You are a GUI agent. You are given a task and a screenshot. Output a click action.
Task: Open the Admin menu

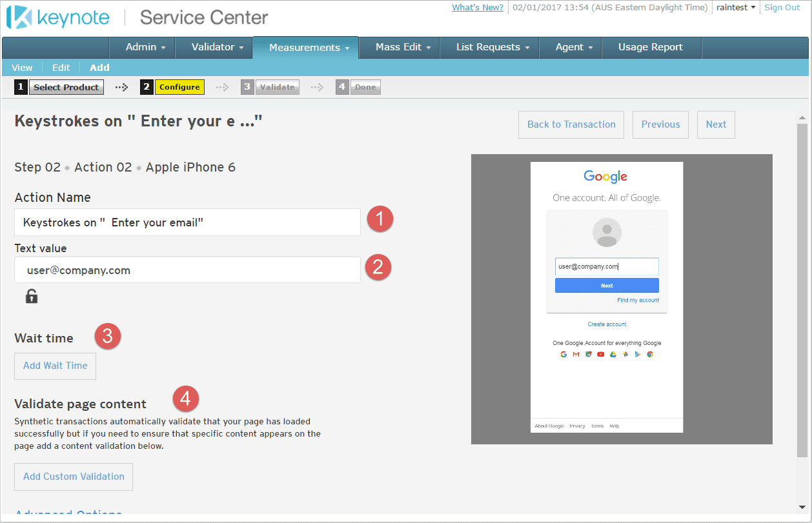(146, 47)
